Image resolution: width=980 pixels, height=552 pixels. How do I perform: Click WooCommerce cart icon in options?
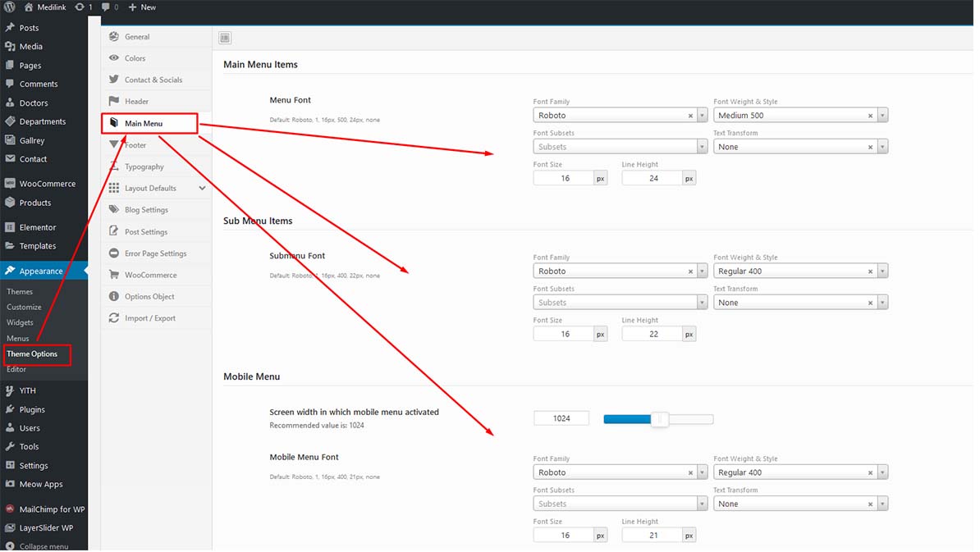(x=114, y=275)
